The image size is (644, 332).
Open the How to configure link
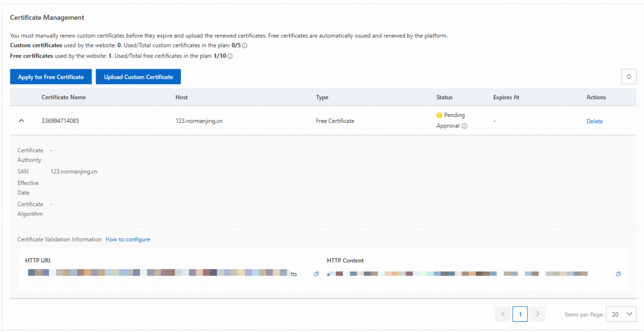point(128,239)
